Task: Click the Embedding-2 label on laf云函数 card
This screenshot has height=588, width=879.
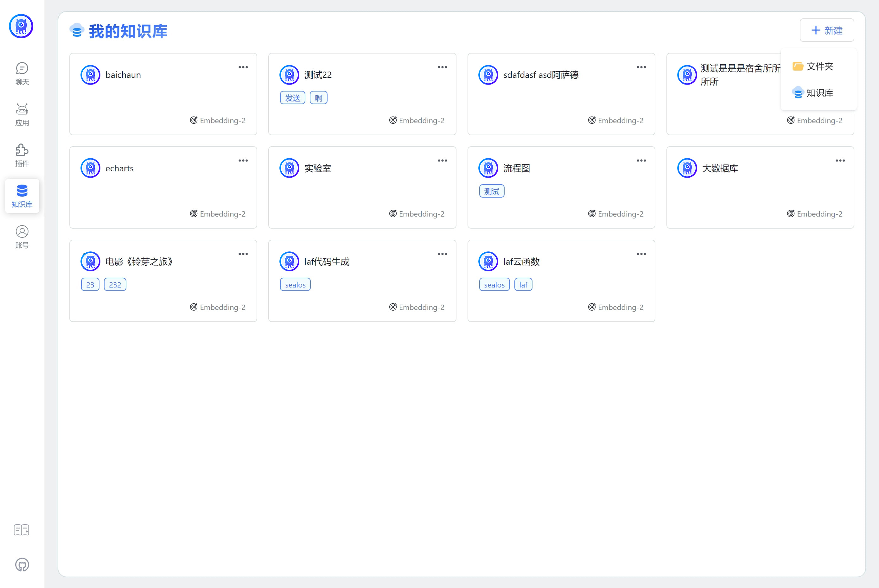Action: coord(621,307)
